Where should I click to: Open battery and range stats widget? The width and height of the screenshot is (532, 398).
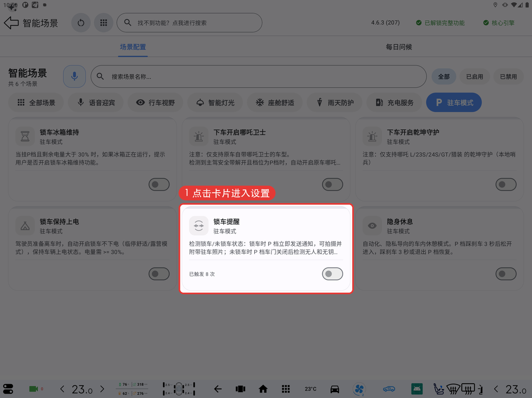(132, 389)
